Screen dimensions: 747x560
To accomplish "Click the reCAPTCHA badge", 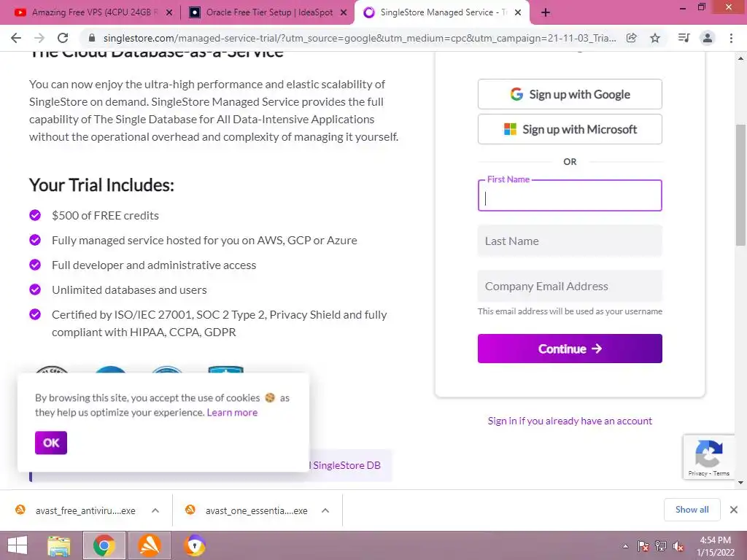I will [x=709, y=456].
